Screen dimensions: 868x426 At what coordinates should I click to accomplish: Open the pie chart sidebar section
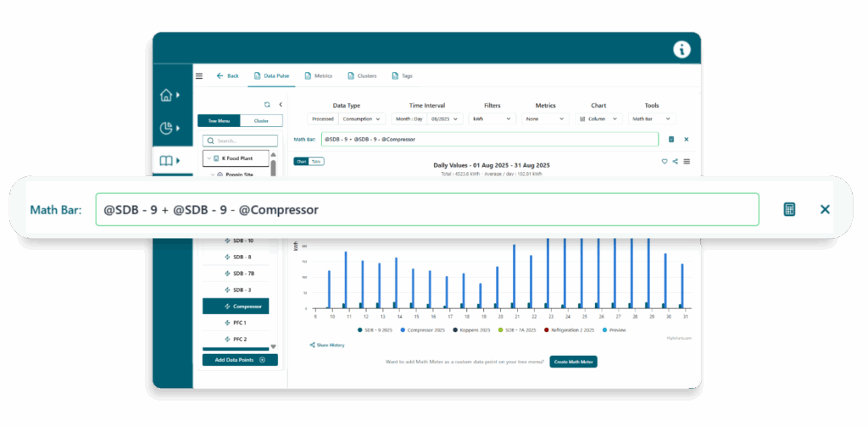[166, 128]
